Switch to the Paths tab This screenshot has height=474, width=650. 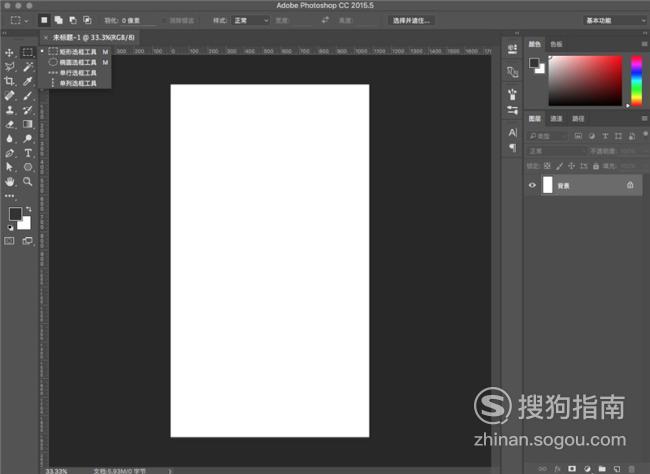[578, 119]
